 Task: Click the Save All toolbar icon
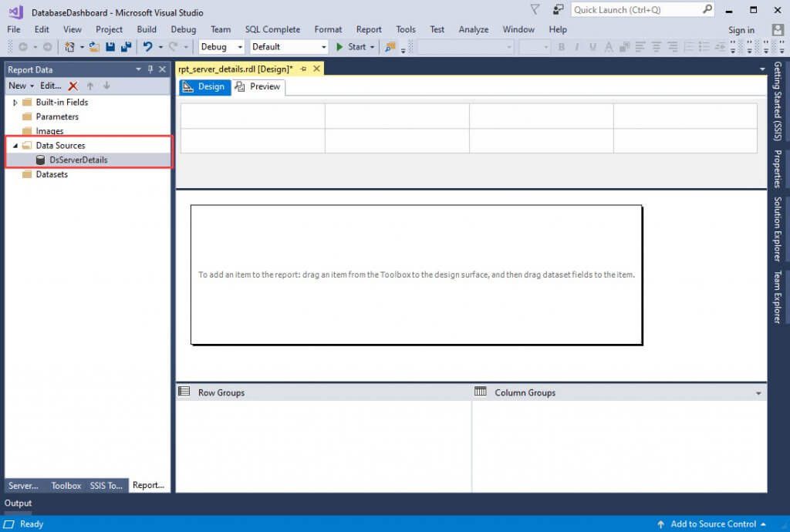[126, 47]
